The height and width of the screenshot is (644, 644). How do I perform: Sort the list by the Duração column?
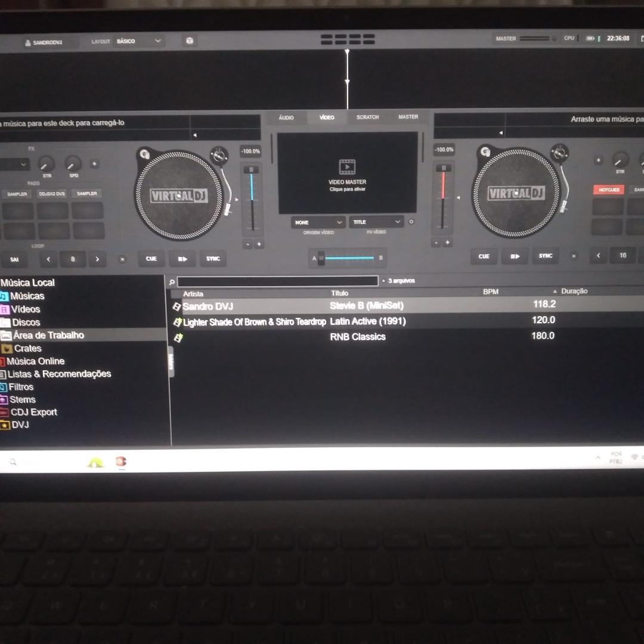point(574,291)
